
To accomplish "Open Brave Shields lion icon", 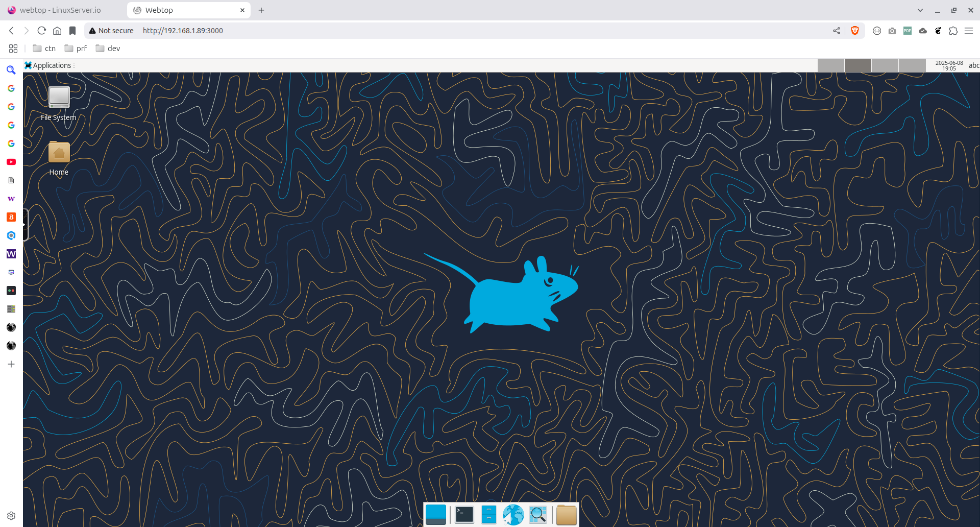I will point(855,31).
